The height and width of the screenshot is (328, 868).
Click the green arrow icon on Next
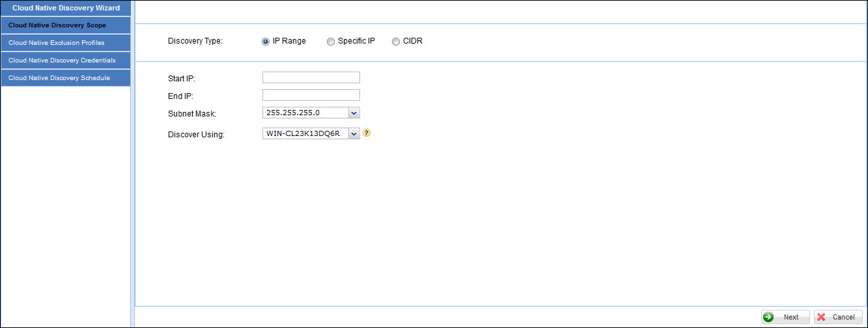pyautogui.click(x=769, y=317)
